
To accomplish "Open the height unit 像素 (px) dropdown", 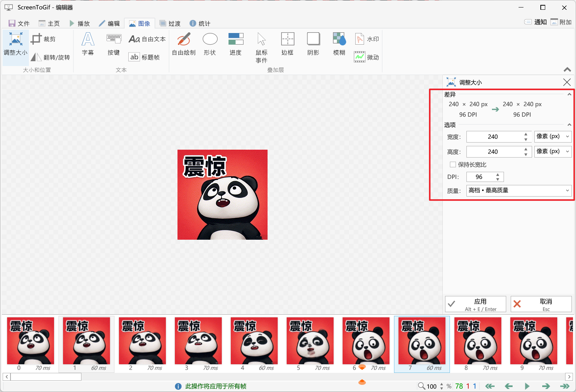I will pyautogui.click(x=553, y=152).
